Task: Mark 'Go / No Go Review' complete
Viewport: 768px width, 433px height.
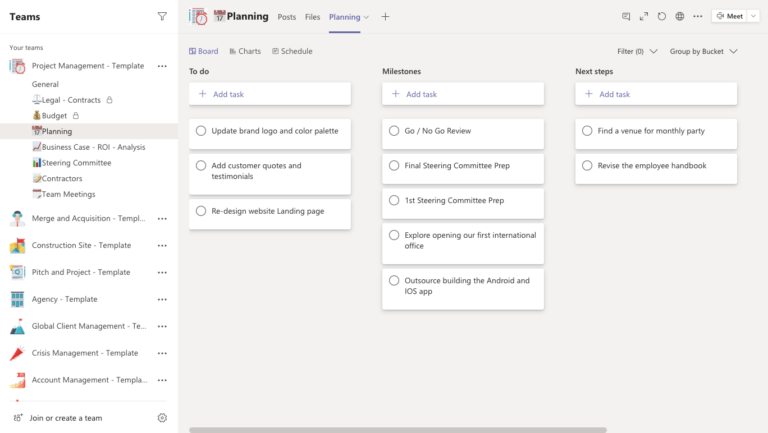Action: click(395, 131)
